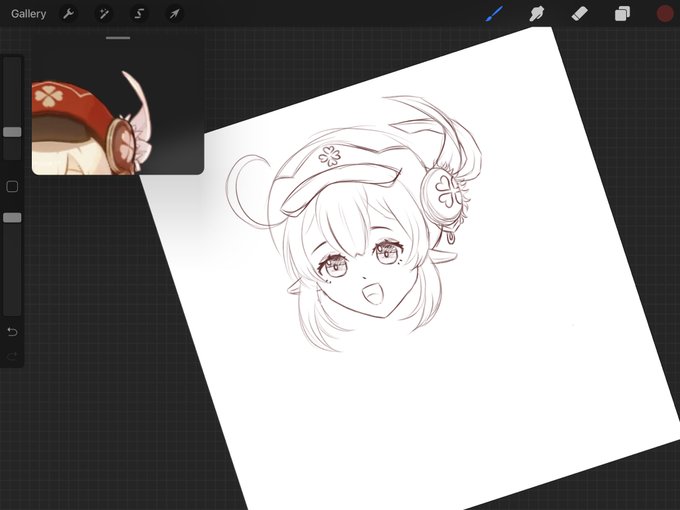Click the reference window grab handle bar

point(118,38)
